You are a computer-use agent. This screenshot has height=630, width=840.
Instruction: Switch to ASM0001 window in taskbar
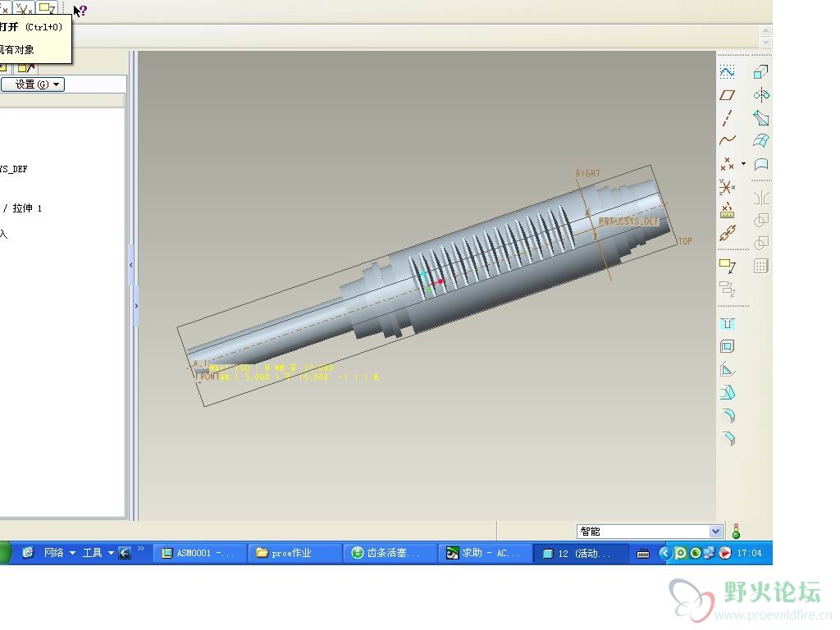coord(199,553)
